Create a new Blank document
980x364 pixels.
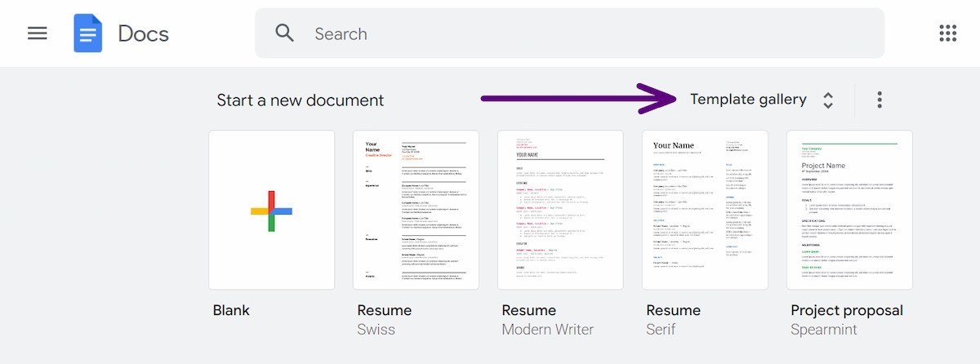point(272,210)
